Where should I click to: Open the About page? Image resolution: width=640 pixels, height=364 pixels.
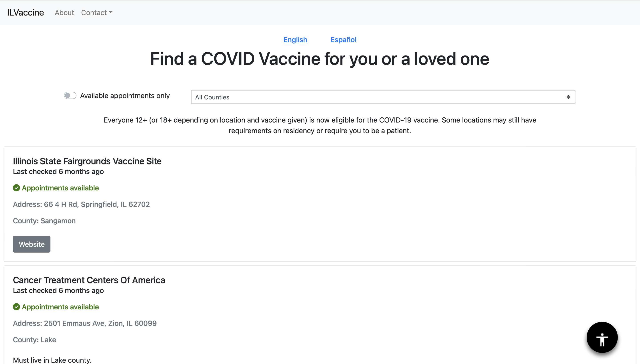(x=64, y=12)
